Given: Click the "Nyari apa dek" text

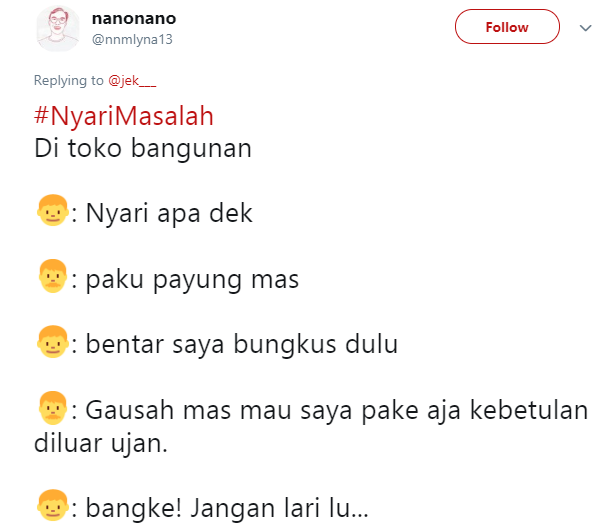Looking at the screenshot, I should (x=169, y=213).
